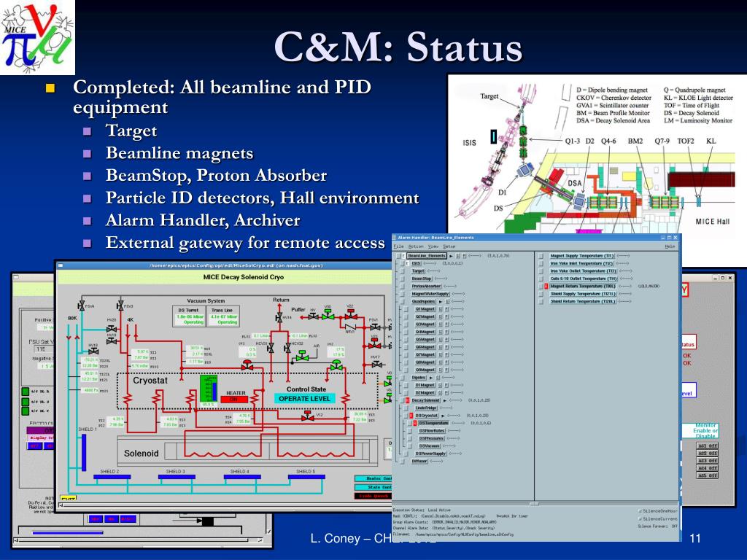This screenshot has width=747, height=560.
Task: Select Iron Yoke Inlet Temperature channel
Action: tap(581, 263)
